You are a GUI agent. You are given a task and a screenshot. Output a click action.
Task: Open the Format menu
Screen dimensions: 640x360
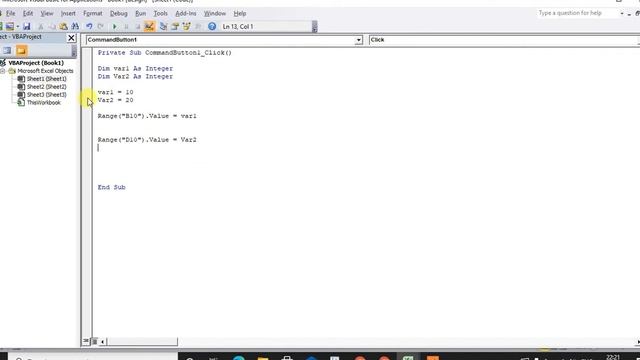93,13
